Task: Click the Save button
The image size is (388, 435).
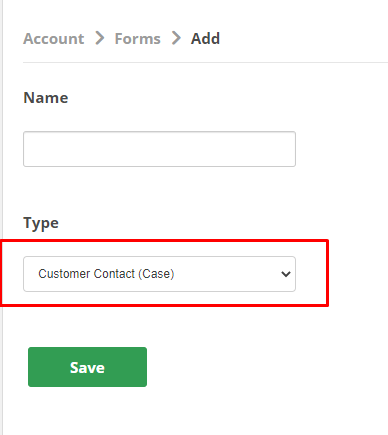Action: [x=87, y=367]
